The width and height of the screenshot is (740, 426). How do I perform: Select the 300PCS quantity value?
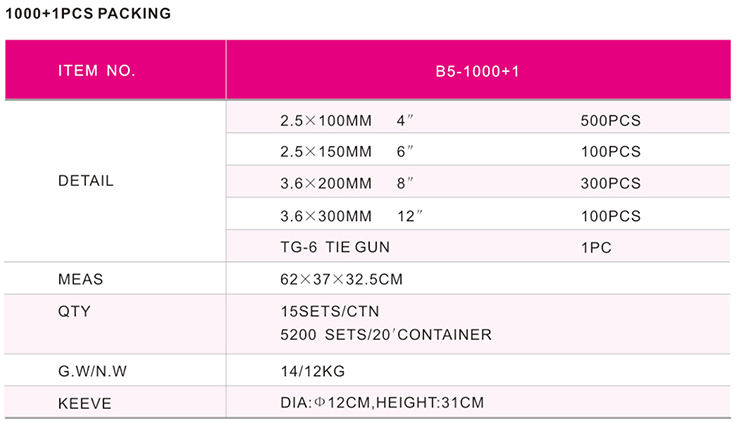tap(610, 184)
